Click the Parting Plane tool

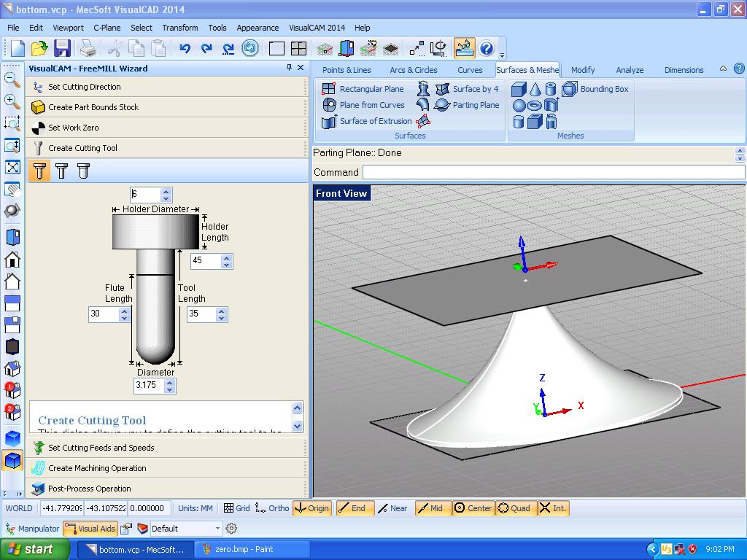click(468, 105)
